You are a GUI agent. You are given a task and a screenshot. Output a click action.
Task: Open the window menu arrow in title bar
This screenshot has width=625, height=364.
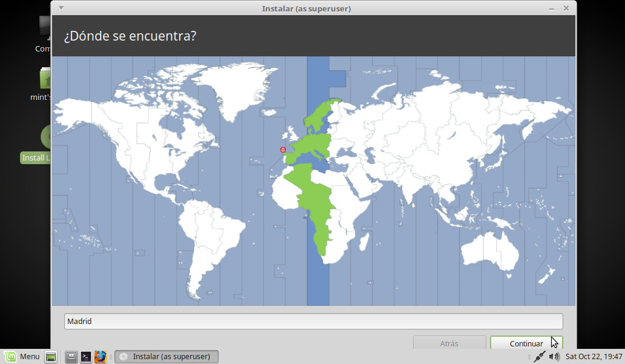pos(61,8)
